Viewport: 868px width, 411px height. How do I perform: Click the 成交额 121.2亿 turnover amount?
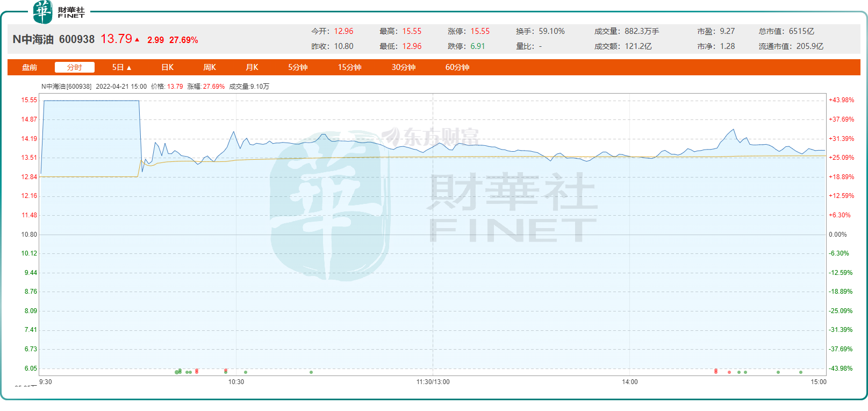tap(623, 46)
